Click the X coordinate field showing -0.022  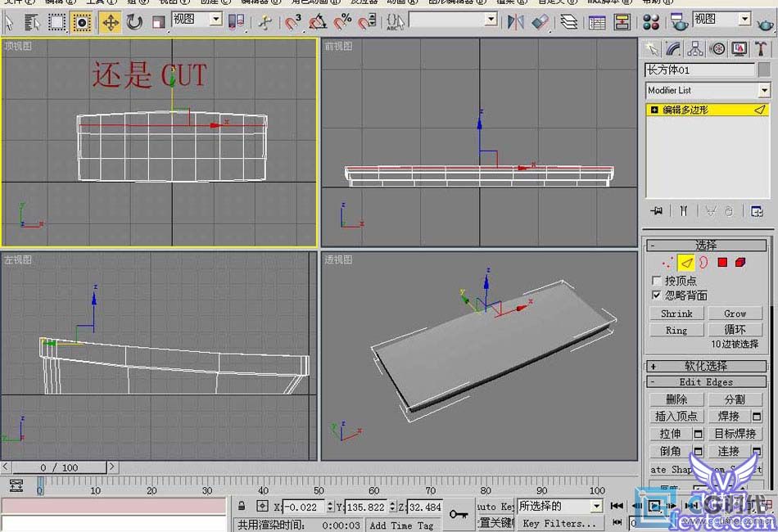[x=304, y=507]
